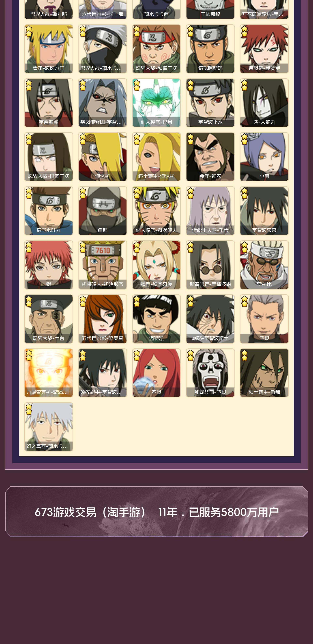This screenshot has height=644, width=313.
Task: Click the 不风 red-haired character card
Action: pyautogui.click(x=156, y=373)
